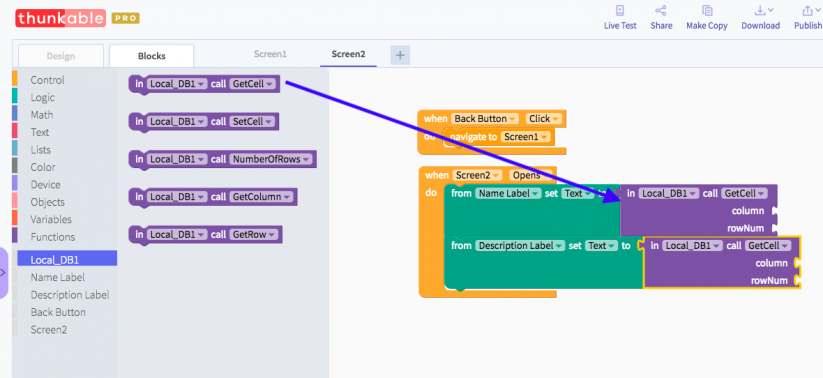823x378 pixels.
Task: Open the Logic blocks category
Action: pyautogui.click(x=43, y=97)
